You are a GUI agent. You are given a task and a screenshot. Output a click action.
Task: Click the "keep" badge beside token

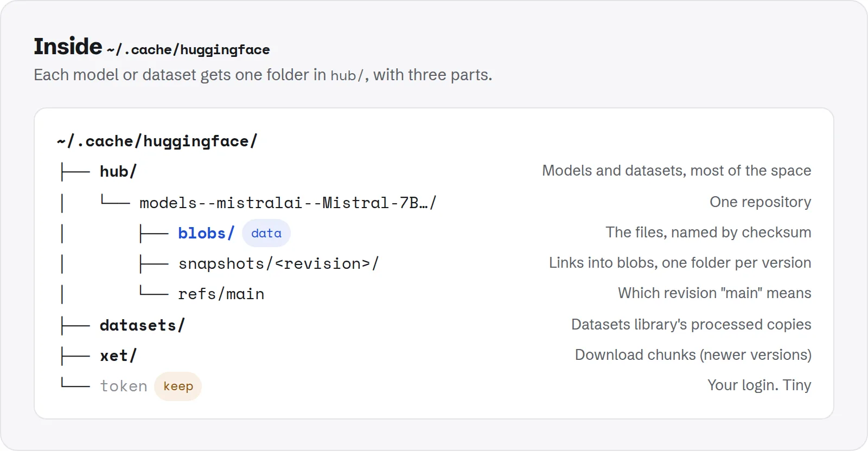click(178, 386)
